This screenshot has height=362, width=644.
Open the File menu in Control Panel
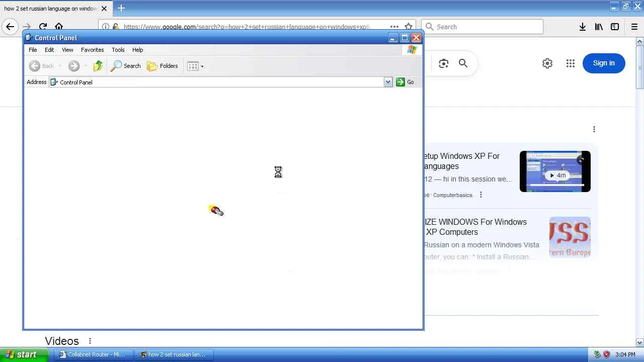[33, 50]
